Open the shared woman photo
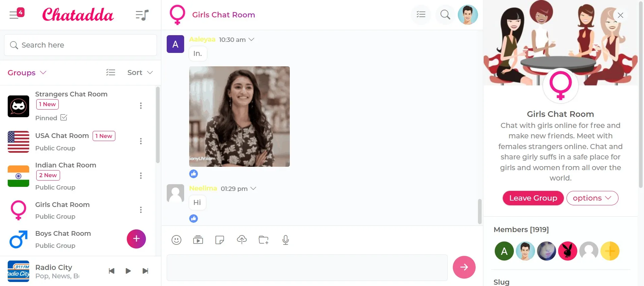The image size is (644, 286). coord(239,117)
